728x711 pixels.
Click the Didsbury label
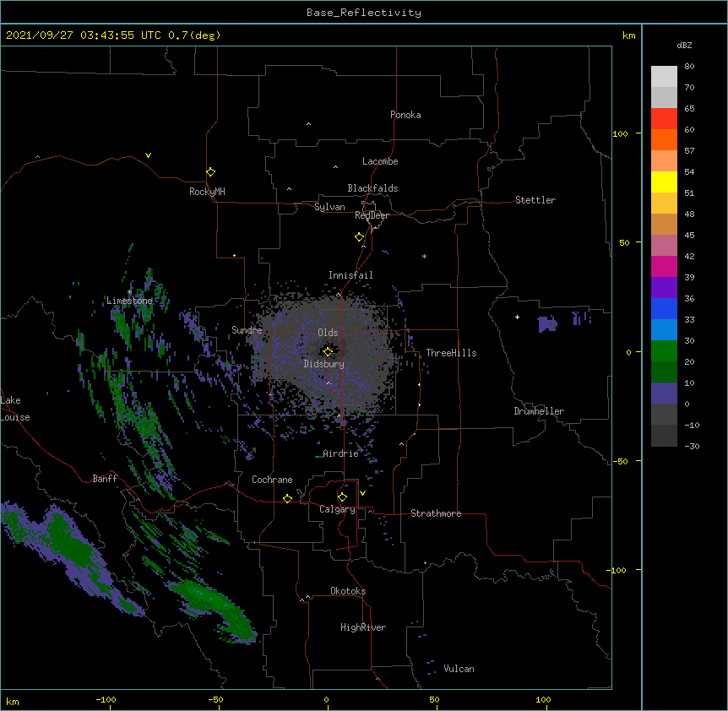pos(324,364)
